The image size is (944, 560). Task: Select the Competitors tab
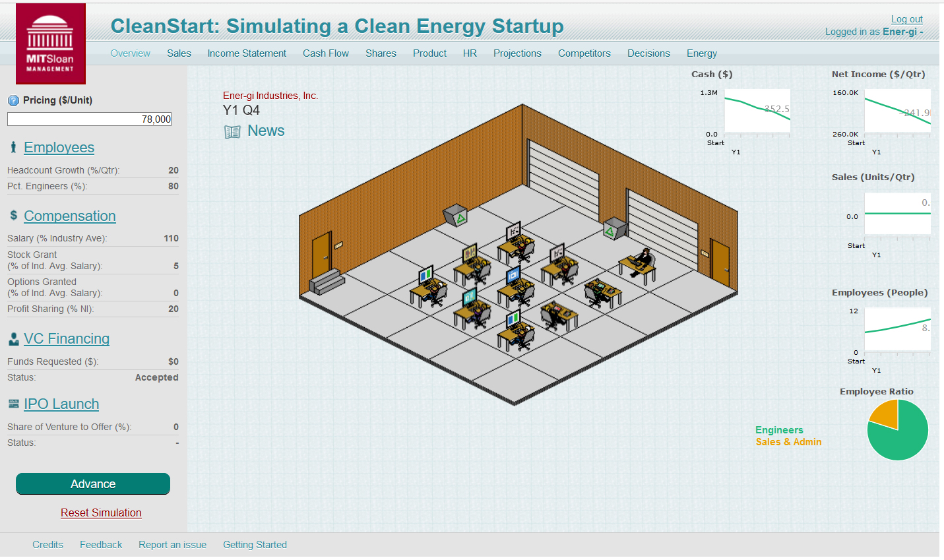click(584, 53)
